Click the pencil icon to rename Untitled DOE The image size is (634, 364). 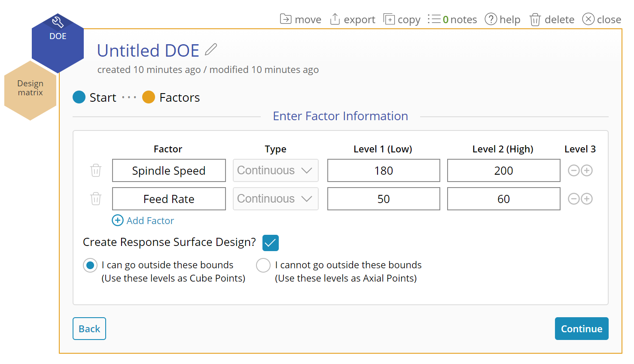pos(211,50)
